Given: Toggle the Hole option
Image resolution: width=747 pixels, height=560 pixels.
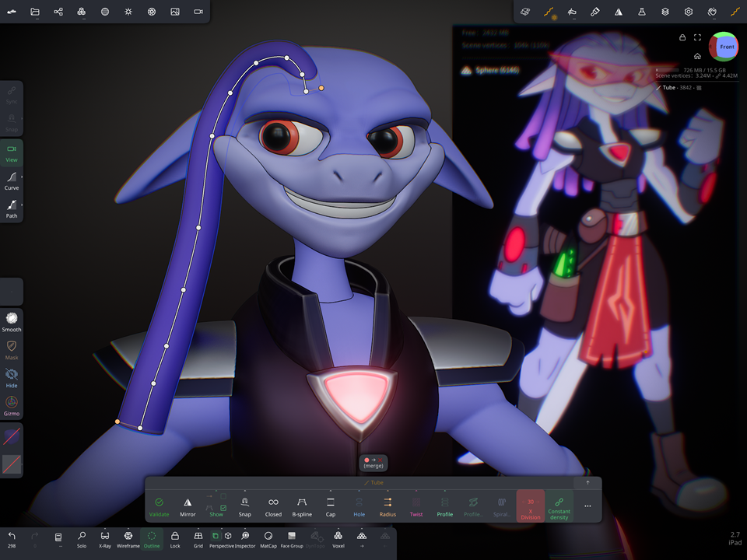Looking at the screenshot, I should tap(359, 506).
